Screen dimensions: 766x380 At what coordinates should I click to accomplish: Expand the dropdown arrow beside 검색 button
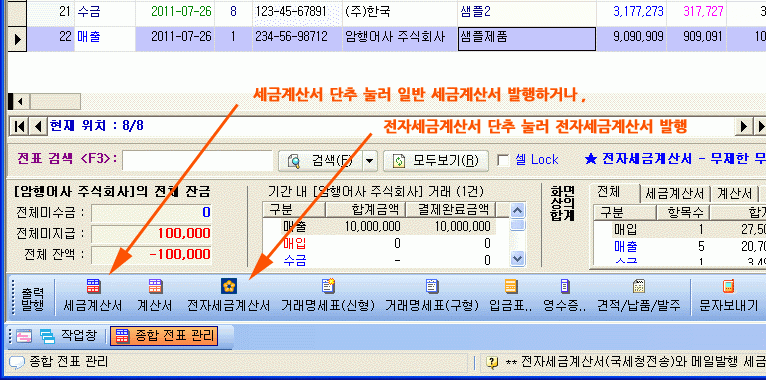371,161
